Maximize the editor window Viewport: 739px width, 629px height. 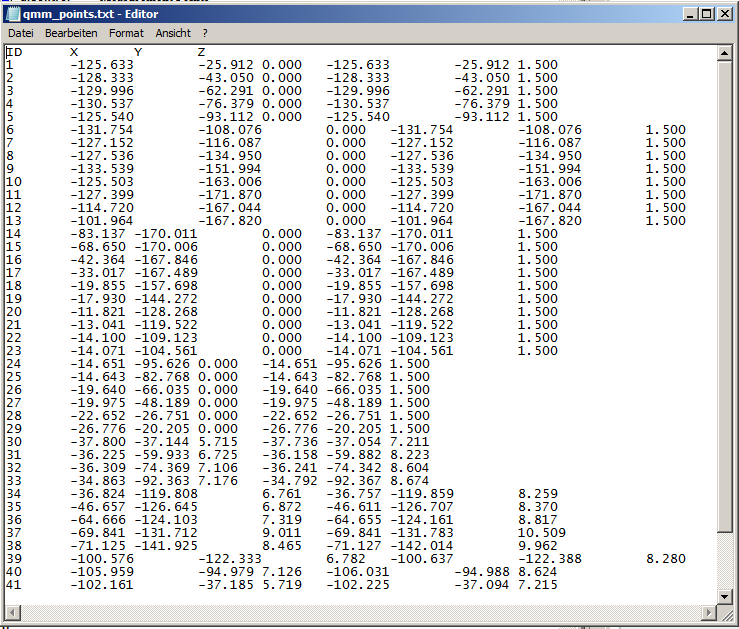[707, 14]
